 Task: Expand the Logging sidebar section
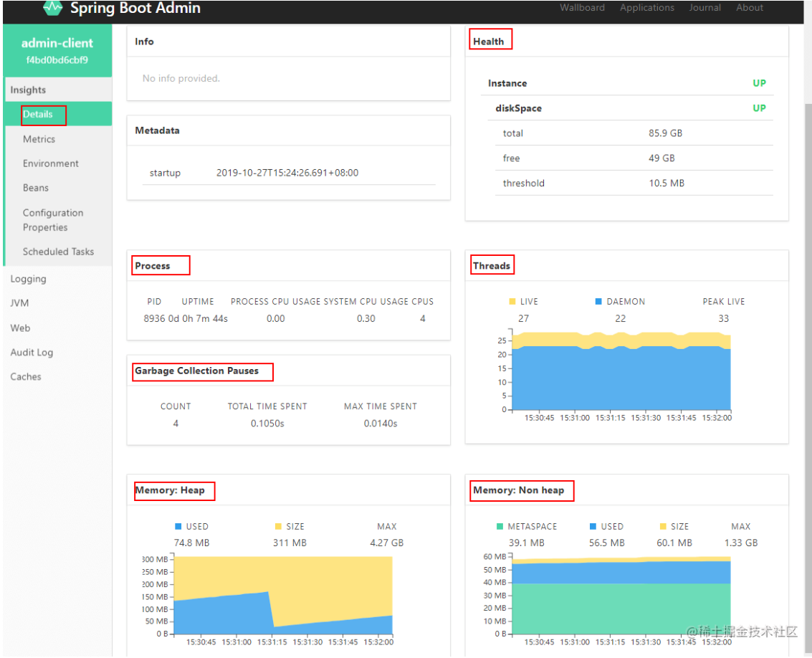29,280
